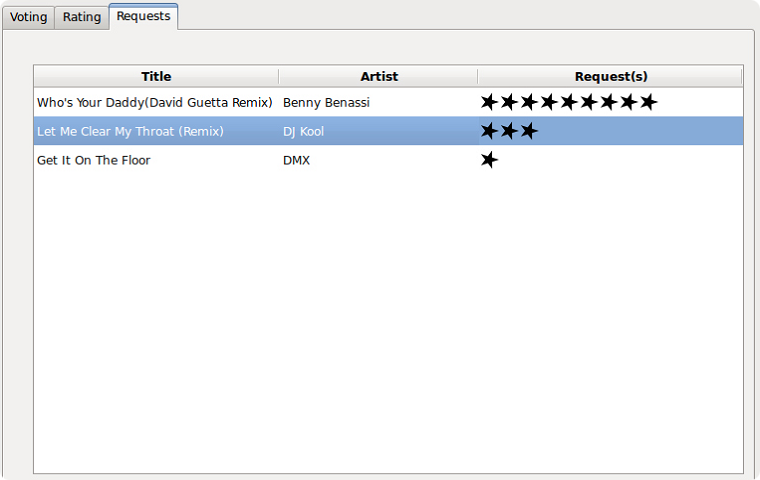Click the first star in Benny Benassi row
760x480 pixels.
point(489,102)
